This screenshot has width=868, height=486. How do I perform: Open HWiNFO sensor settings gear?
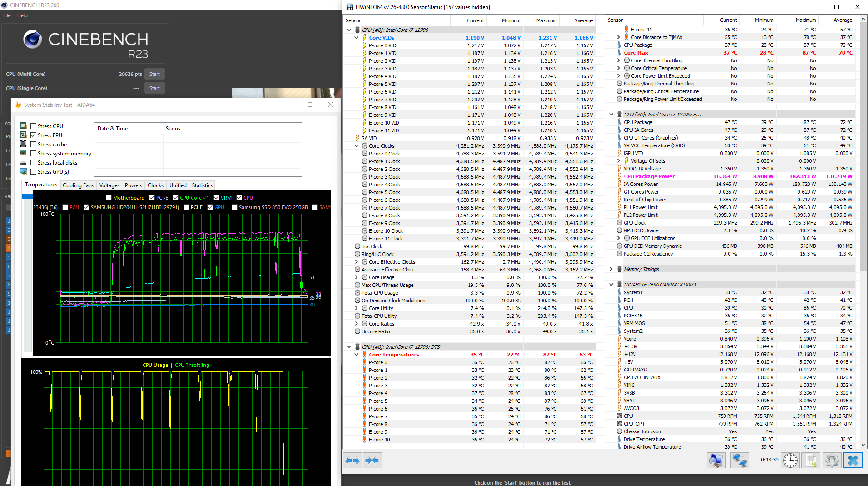coord(832,461)
